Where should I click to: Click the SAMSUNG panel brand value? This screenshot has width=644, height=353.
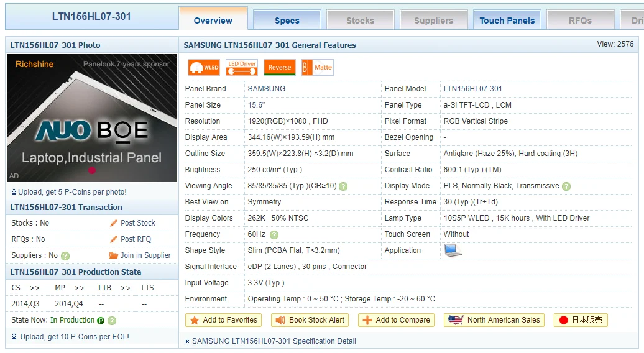click(267, 89)
